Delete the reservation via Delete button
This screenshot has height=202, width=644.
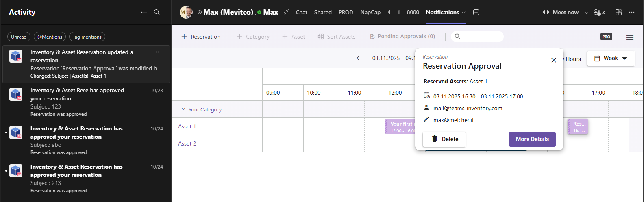(x=444, y=139)
